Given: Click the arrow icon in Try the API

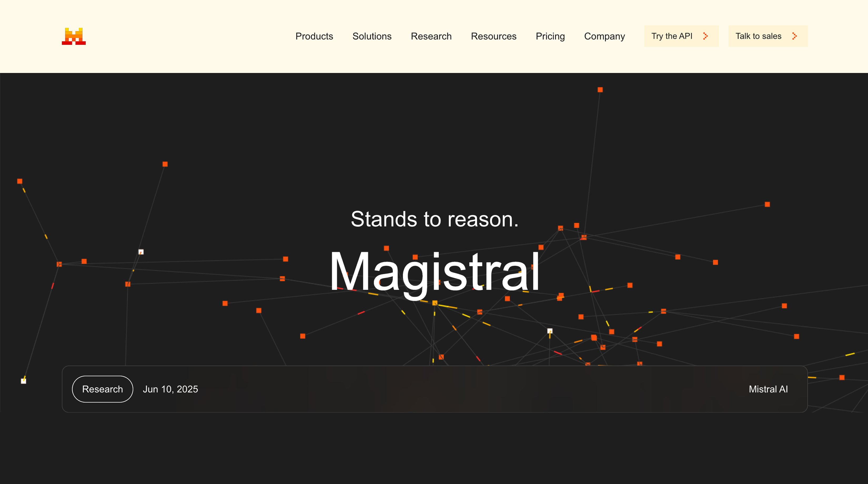Looking at the screenshot, I should 705,36.
